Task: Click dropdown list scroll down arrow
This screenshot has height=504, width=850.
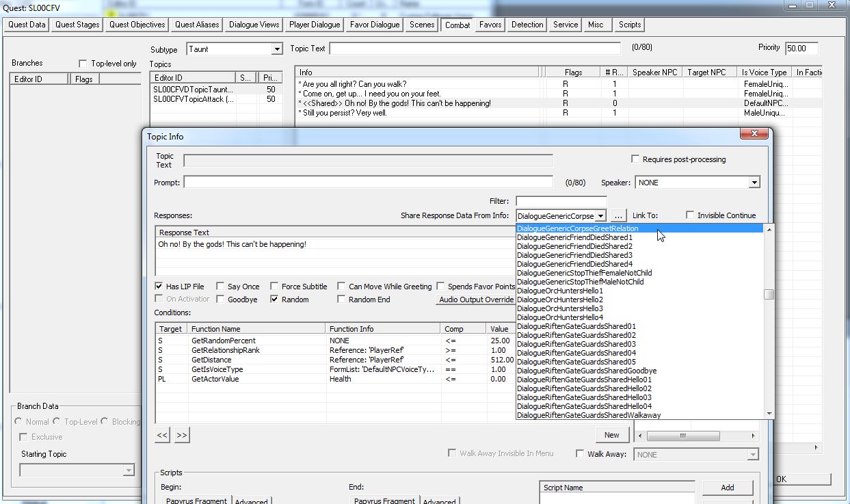Action: 769,414
